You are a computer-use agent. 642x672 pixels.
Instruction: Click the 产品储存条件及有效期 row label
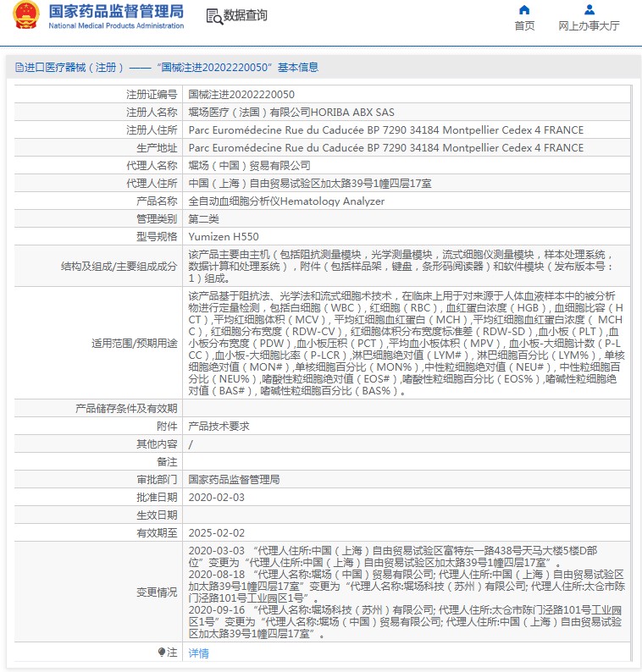coord(126,409)
